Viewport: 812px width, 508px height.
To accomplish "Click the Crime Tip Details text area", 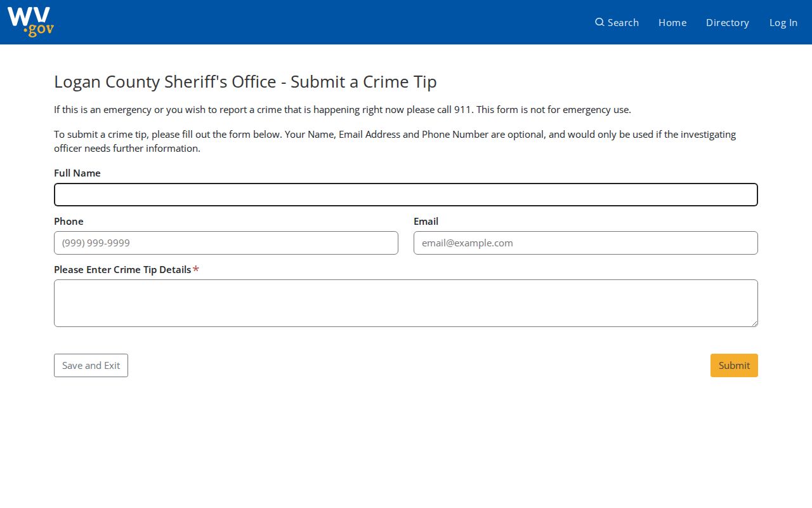I will pyautogui.click(x=406, y=304).
